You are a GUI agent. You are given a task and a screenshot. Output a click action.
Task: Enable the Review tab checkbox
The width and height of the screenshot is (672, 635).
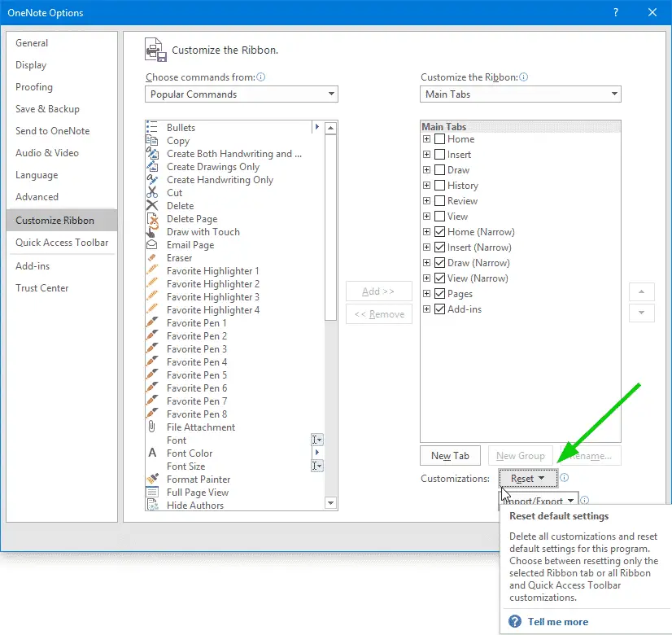[x=439, y=200]
